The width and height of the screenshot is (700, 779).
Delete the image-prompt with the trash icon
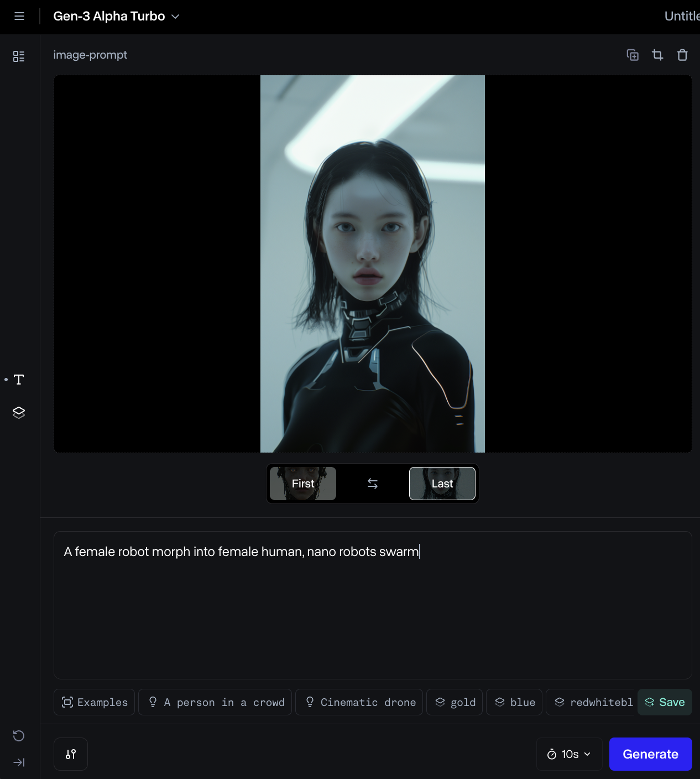coord(682,55)
